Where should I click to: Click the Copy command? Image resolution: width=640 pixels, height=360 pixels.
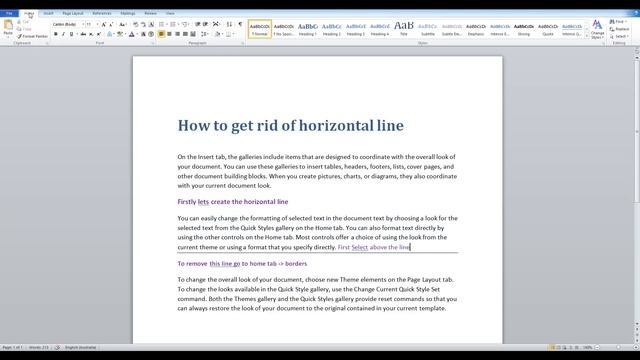24,29
